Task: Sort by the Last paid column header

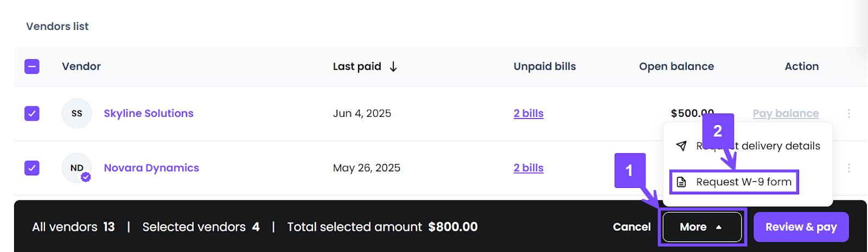Action: click(357, 66)
